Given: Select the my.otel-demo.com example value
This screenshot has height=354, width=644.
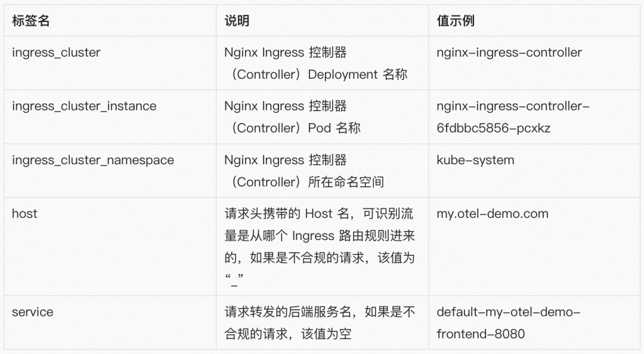Looking at the screenshot, I should [x=493, y=214].
